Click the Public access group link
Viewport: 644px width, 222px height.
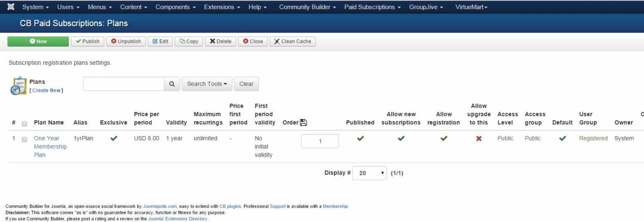point(533,138)
